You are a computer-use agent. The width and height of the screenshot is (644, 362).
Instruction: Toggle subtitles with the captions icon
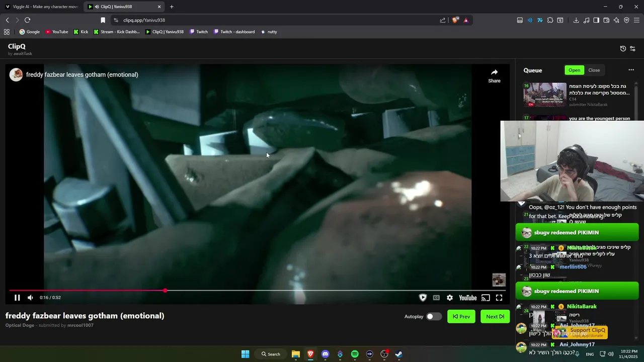tap(436, 298)
